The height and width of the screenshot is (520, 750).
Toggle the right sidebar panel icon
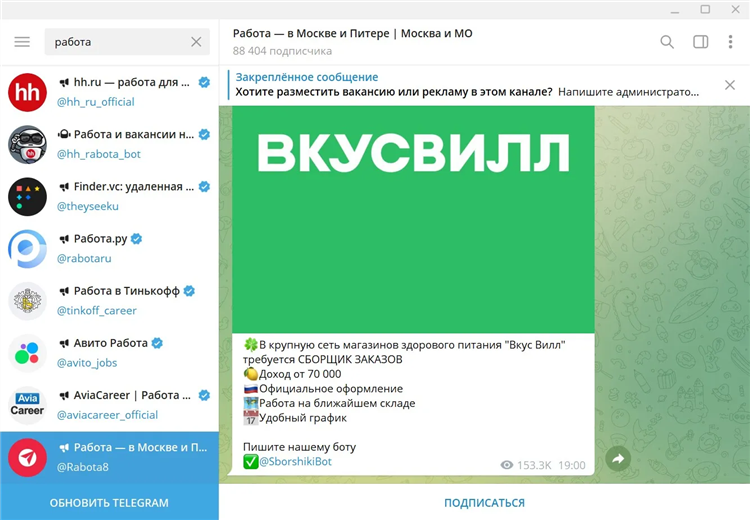[701, 42]
